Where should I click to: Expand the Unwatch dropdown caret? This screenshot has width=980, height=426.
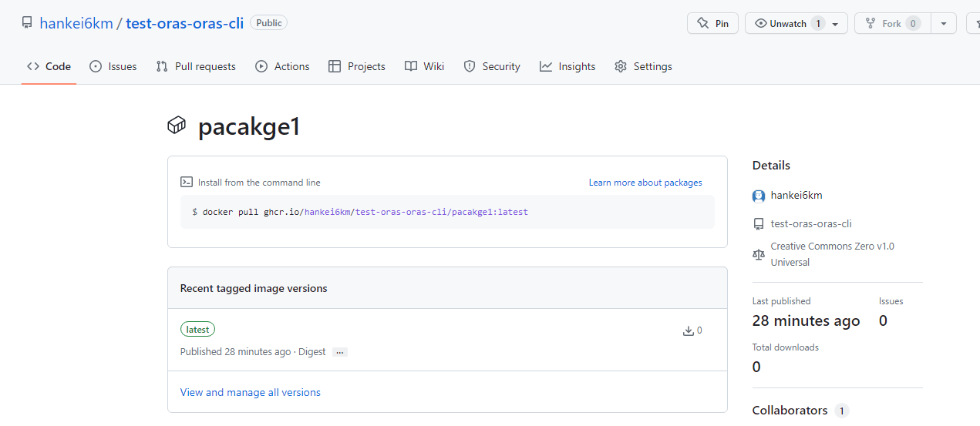tap(836, 24)
